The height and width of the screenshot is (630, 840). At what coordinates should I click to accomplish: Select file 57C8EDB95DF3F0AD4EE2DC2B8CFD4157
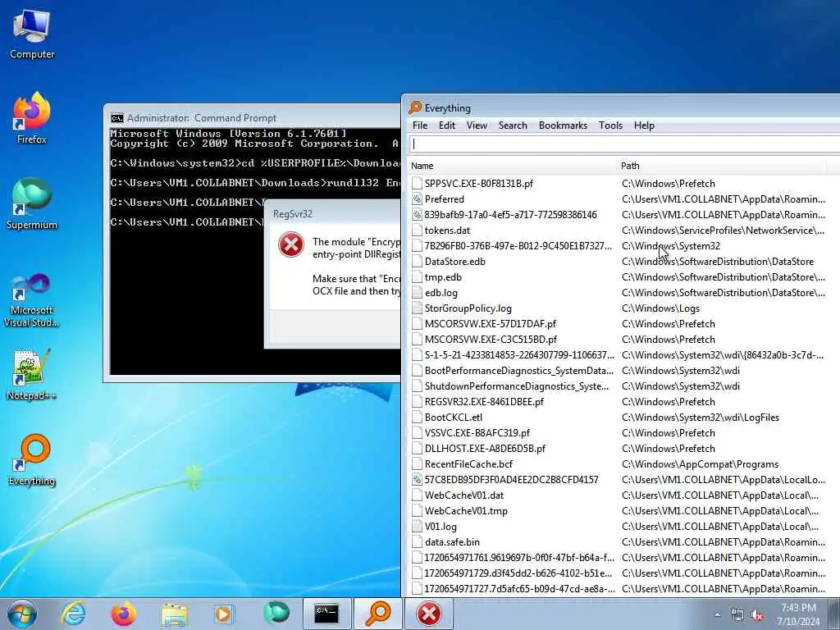623,480
